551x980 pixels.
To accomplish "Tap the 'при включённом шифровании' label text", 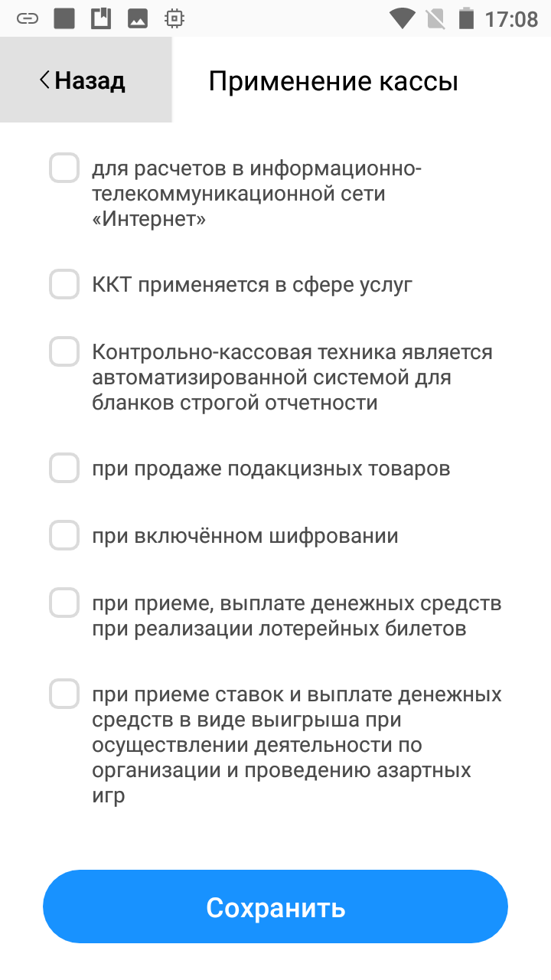I will (245, 536).
